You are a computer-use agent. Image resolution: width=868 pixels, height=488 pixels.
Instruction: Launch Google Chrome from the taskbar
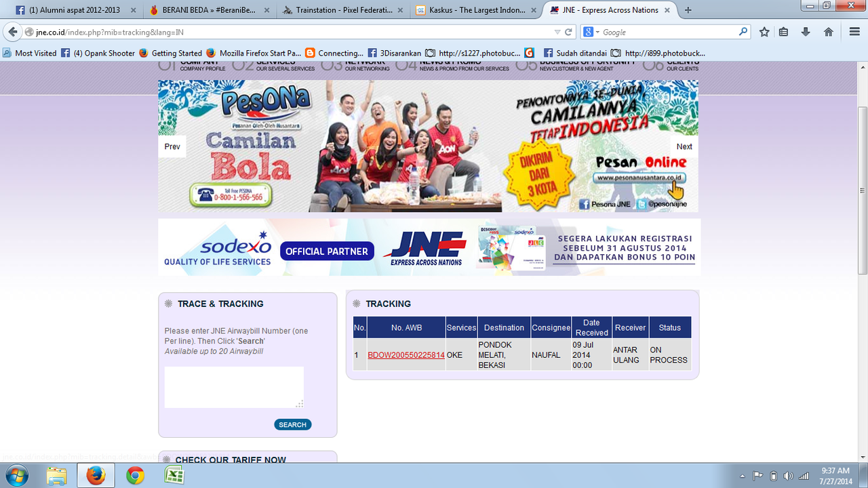coord(135,476)
